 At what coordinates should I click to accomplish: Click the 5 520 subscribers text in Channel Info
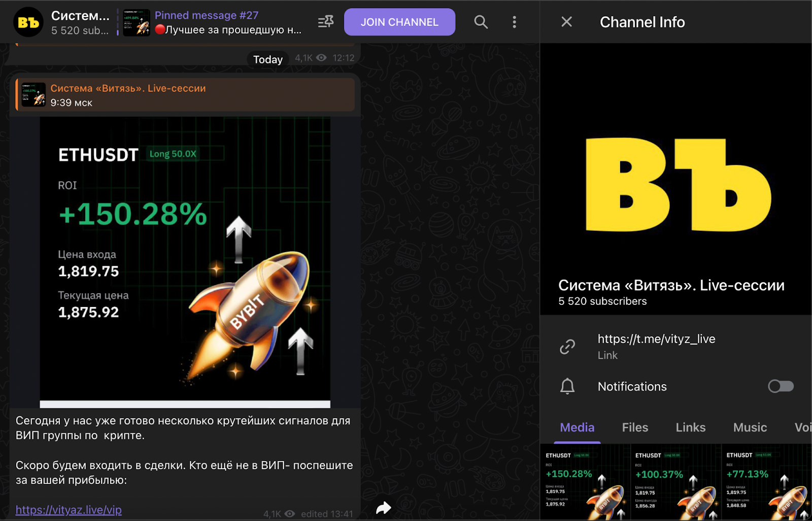point(602,301)
